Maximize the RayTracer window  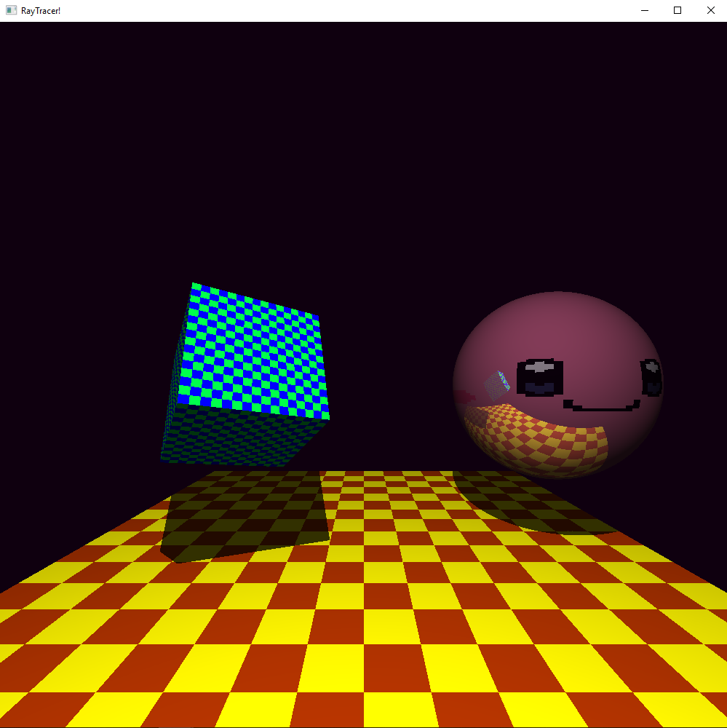678,11
